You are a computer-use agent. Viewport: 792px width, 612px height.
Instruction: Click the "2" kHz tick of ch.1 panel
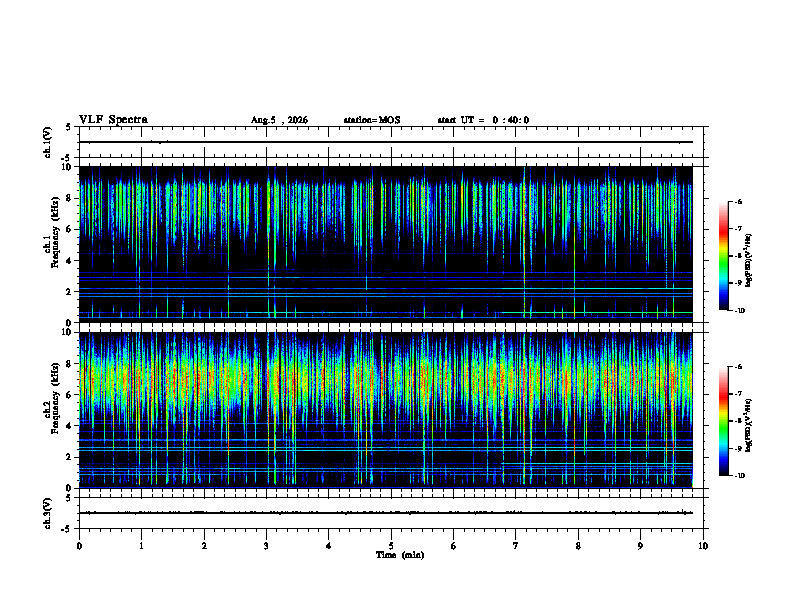click(x=70, y=292)
